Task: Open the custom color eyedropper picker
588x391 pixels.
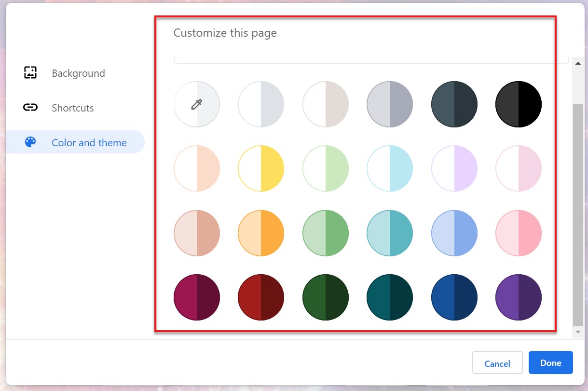Action: [x=197, y=104]
